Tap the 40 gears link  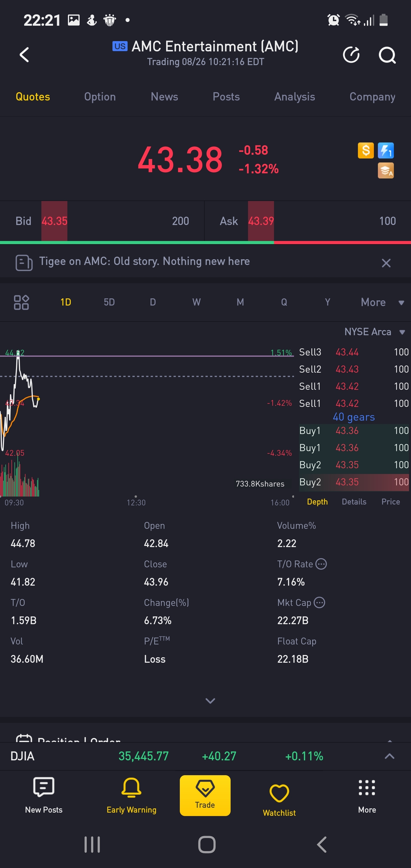coord(354,417)
